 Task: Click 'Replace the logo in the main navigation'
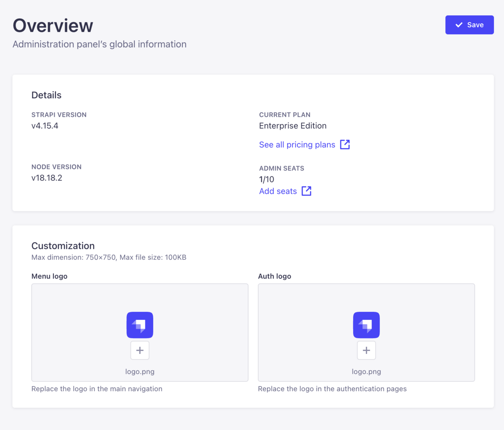tap(97, 389)
